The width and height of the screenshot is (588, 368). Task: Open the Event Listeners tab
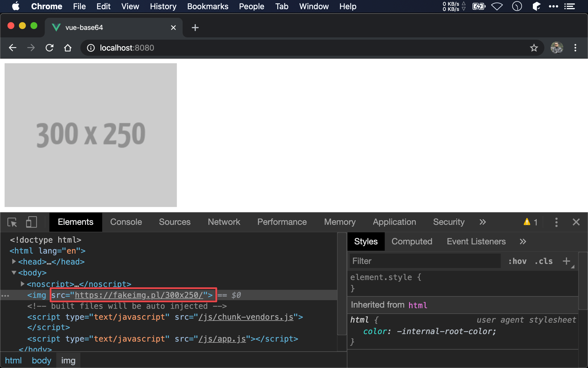point(476,241)
